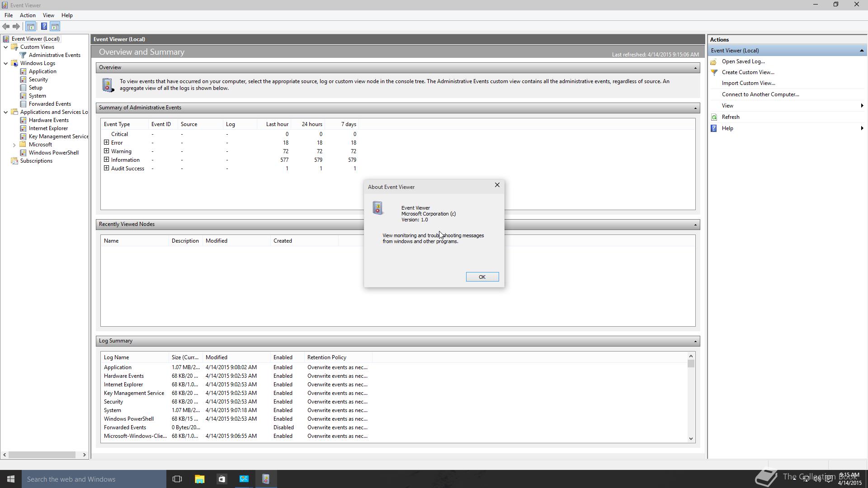Select the Security log in tree
Viewport: 868px width, 488px height.
point(38,80)
